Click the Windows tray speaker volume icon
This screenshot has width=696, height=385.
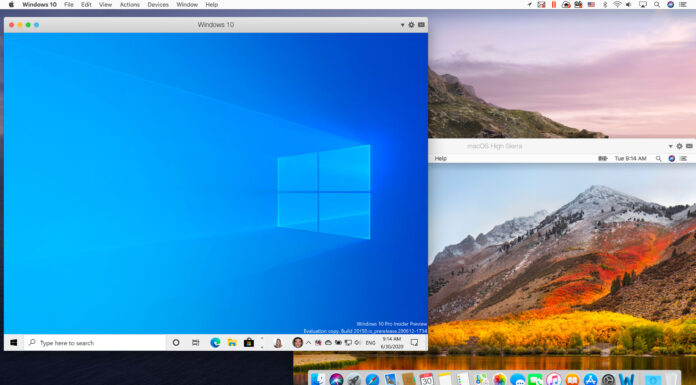[x=357, y=343]
